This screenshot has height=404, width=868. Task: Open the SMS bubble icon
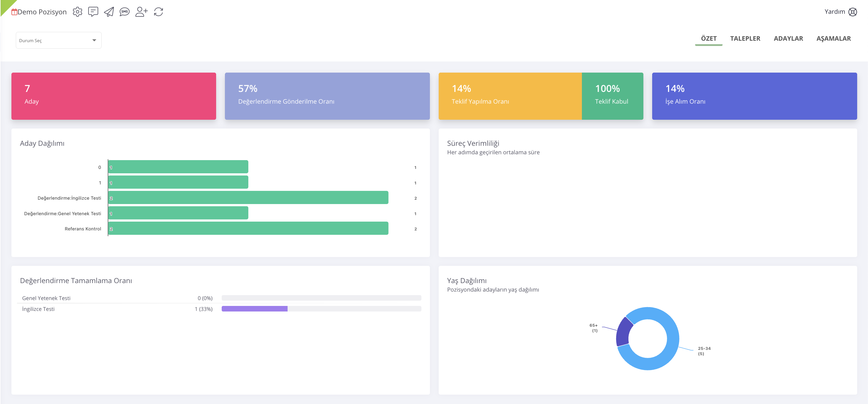(x=125, y=12)
